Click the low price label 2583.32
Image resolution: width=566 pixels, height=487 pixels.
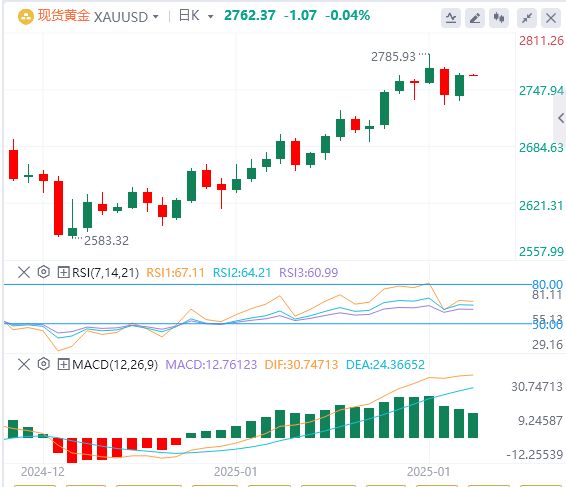point(106,241)
